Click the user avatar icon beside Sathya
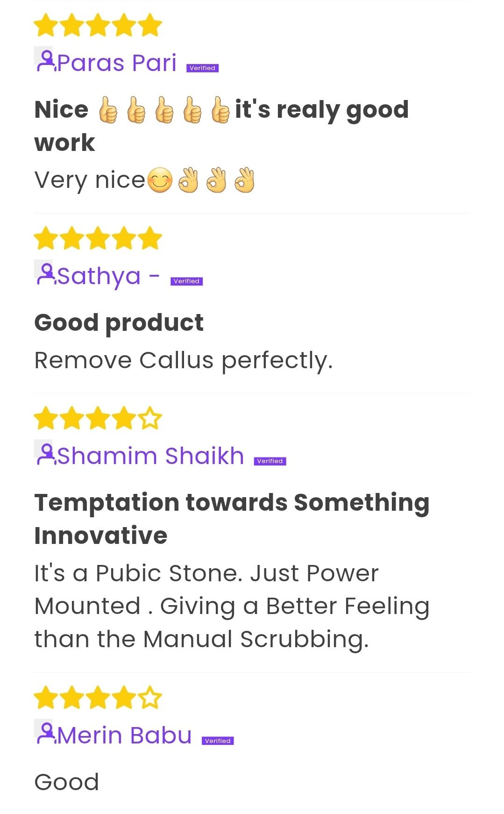The height and width of the screenshot is (814, 504). click(44, 273)
